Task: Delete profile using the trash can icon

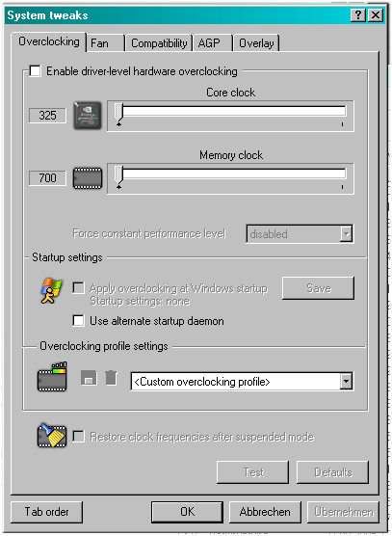Action: point(111,378)
